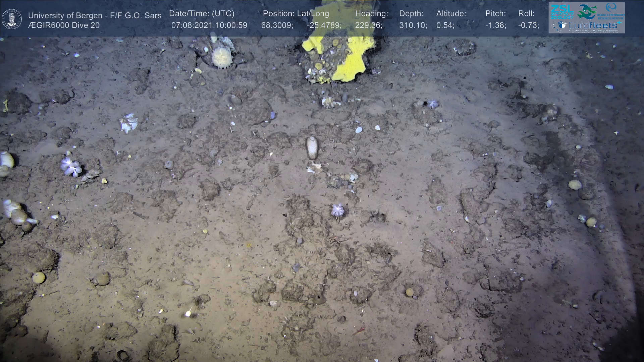This screenshot has height=362, width=644.
Task: Click the spiky white sponge near the top
Action: pyautogui.click(x=222, y=58)
